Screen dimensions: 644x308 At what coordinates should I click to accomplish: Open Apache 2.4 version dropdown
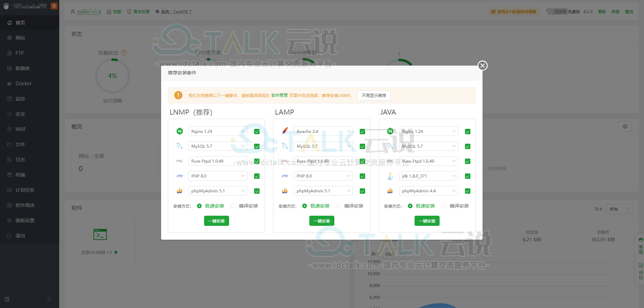323,131
